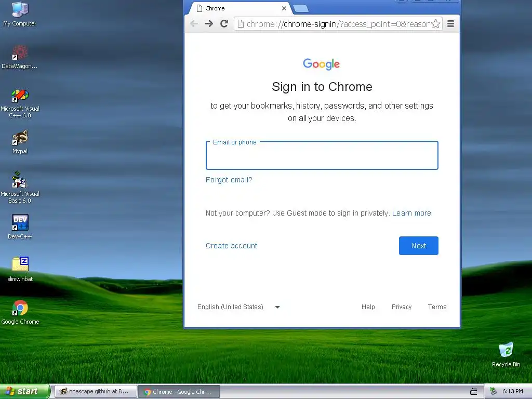Reload the sign-in page

coord(224,24)
